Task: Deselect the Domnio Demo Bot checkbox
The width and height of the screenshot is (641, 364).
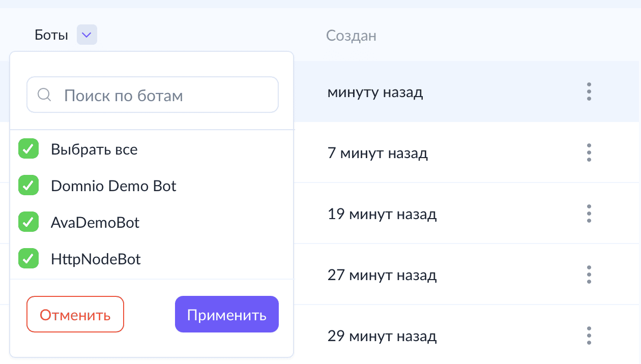Action: click(28, 185)
